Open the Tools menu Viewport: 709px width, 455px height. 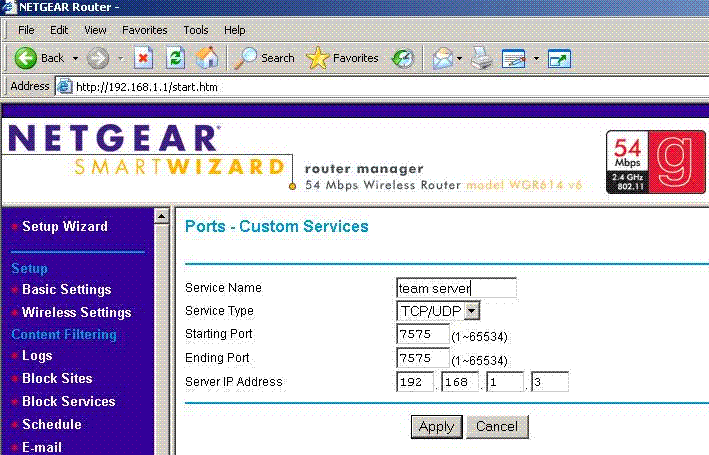pos(196,30)
